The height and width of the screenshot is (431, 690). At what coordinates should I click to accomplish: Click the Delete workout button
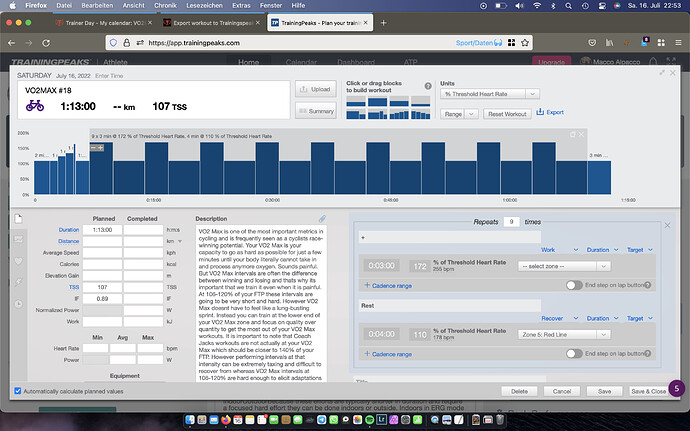[x=519, y=391]
